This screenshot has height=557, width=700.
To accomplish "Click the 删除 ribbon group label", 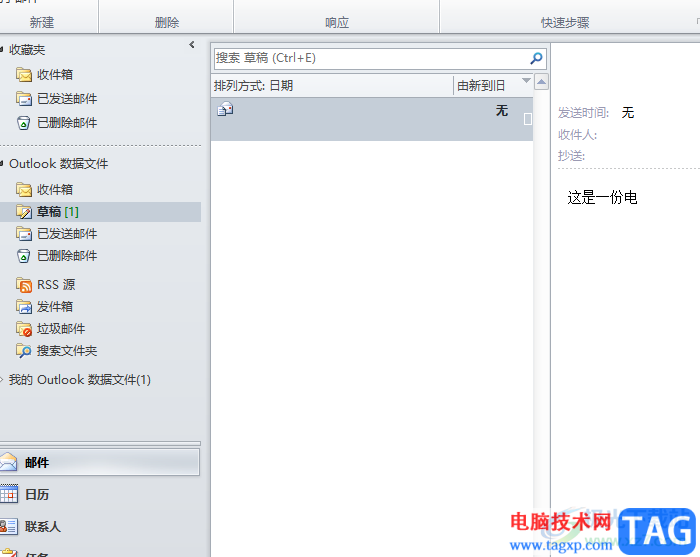I will coord(167,22).
